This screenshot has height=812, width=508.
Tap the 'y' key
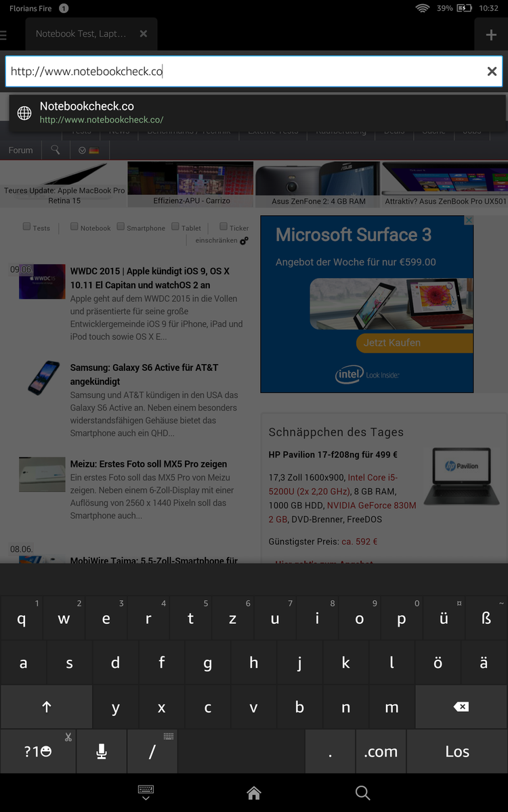115,707
